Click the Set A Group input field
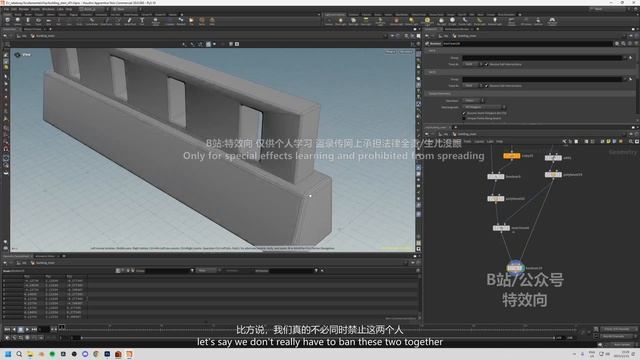Viewport: 640px width, 360px height. (542, 58)
